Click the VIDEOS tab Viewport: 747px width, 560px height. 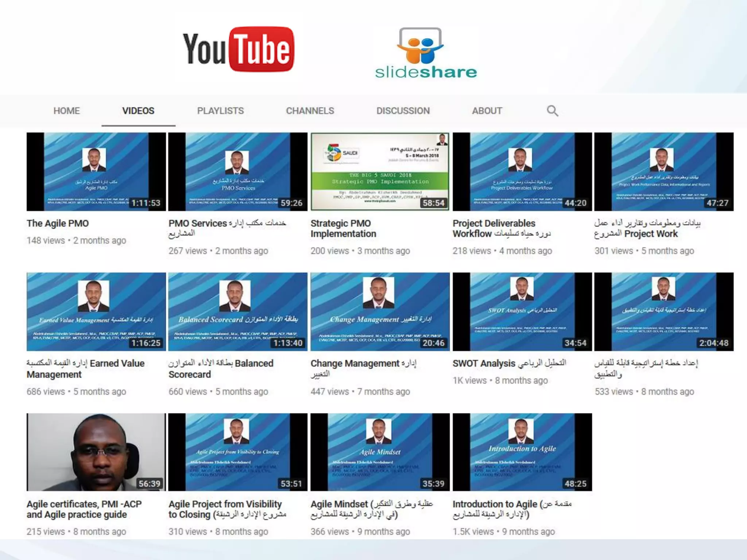point(138,111)
